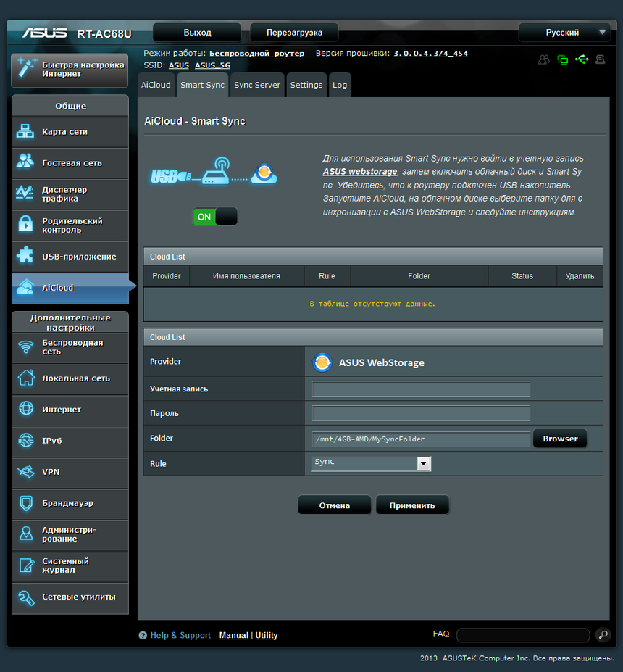Open the Диспетчер трафика panel
Viewport: 623px width, 672px height.
(x=67, y=194)
